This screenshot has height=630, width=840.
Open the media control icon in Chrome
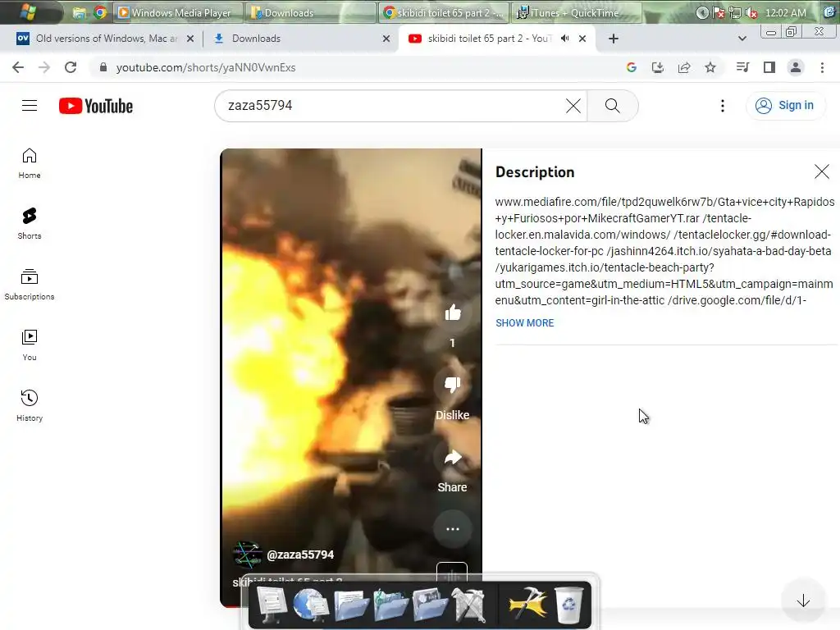click(x=742, y=67)
